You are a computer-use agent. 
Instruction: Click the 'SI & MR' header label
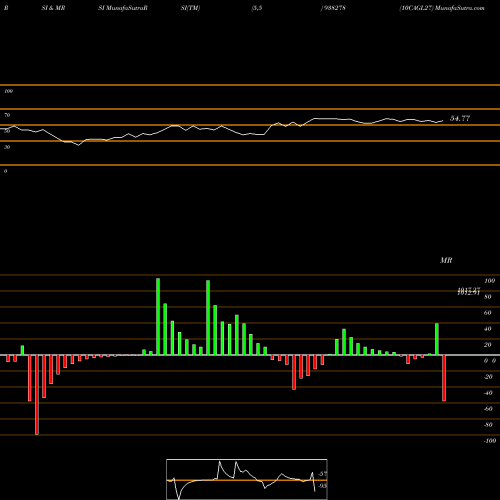click(x=53, y=8)
